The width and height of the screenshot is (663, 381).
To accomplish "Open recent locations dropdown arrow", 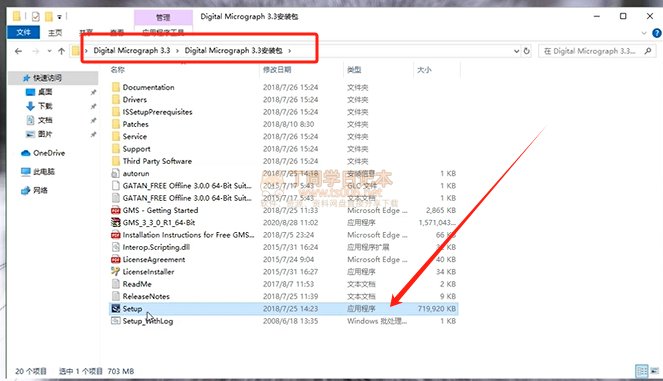I will tap(49, 51).
